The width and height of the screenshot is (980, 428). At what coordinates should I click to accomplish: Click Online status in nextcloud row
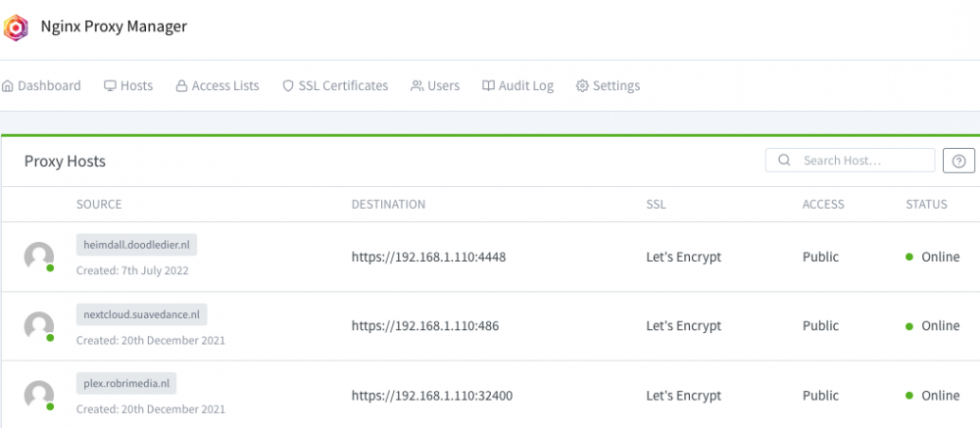(933, 325)
